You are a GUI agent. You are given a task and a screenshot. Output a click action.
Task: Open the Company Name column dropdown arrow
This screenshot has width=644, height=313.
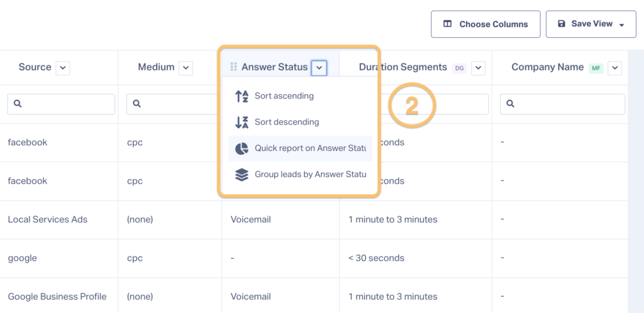[615, 68]
